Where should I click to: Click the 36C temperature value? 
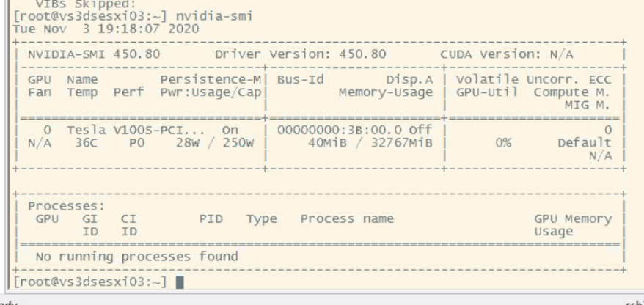point(87,143)
